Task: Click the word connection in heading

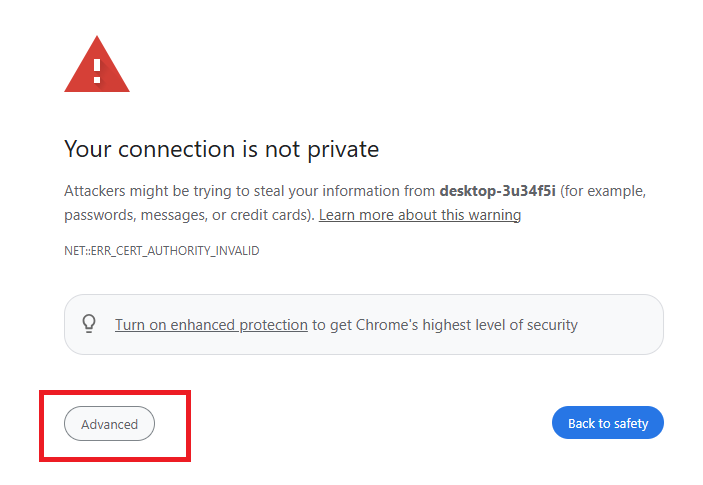Action: click(x=176, y=150)
